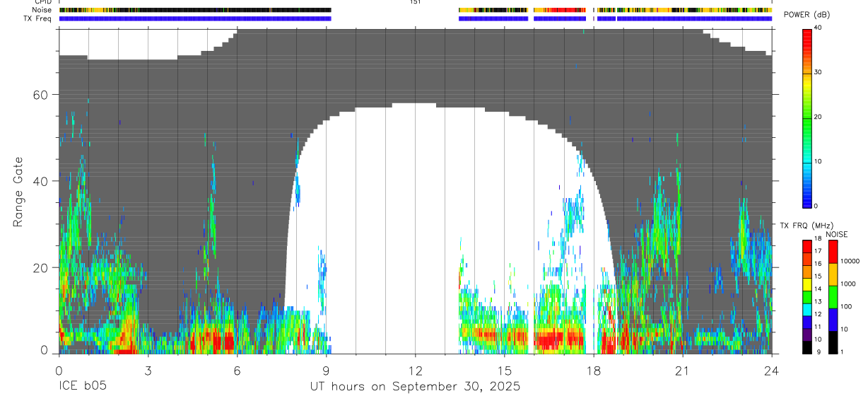Click the 'POWER (dB)' legend title
Screen dimensions: 868x401
click(x=807, y=15)
